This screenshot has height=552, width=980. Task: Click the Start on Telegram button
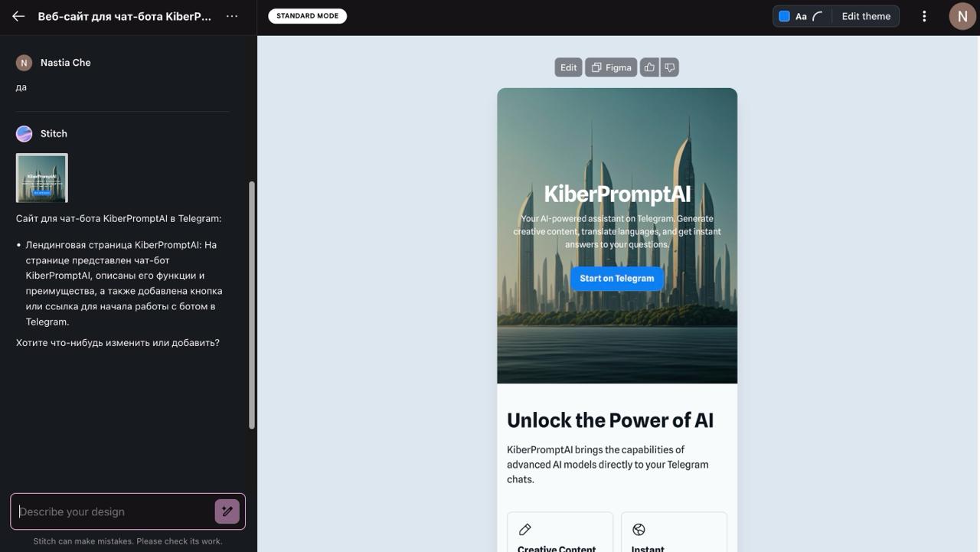[616, 278]
